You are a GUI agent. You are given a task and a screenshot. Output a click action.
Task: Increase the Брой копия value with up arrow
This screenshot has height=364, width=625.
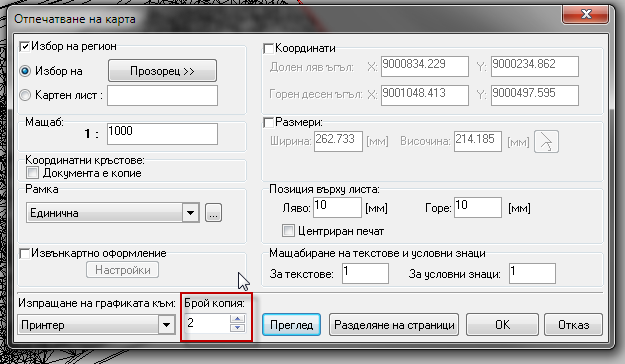(238, 319)
